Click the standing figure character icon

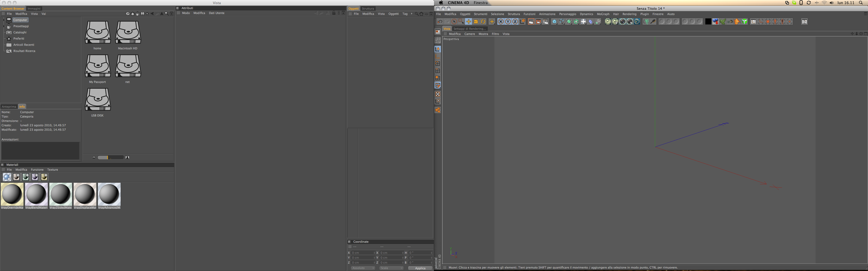tap(775, 21)
